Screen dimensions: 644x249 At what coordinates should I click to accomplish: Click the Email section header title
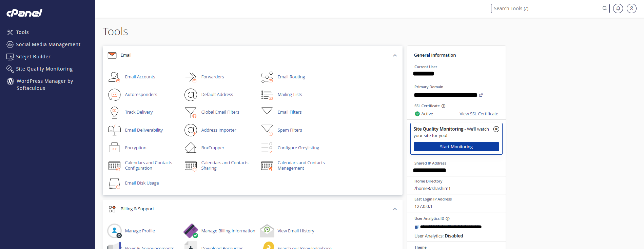[x=126, y=55]
